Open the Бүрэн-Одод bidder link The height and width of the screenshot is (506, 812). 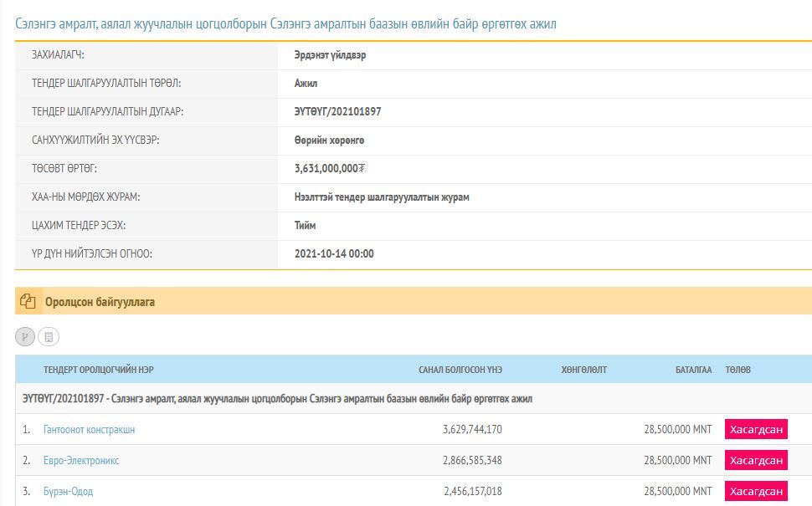tap(68, 491)
